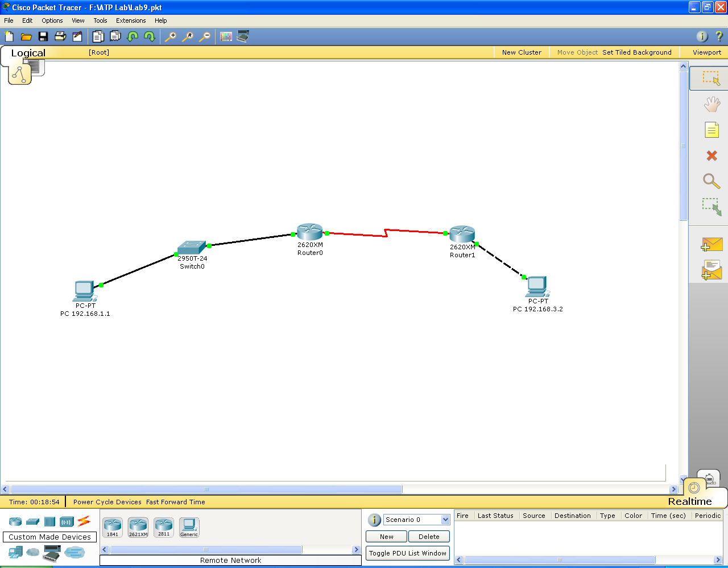The width and height of the screenshot is (728, 568).
Task: Select the Wireless Devices category
Action: click(x=67, y=521)
